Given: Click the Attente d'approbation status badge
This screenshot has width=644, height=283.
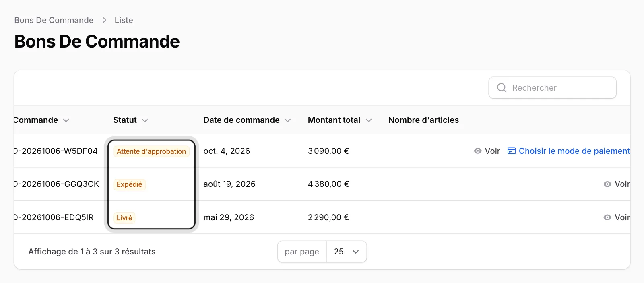Looking at the screenshot, I should pos(151,151).
